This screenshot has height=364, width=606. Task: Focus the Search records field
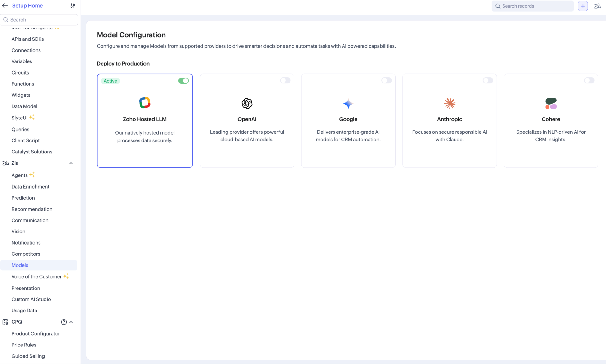click(532, 6)
